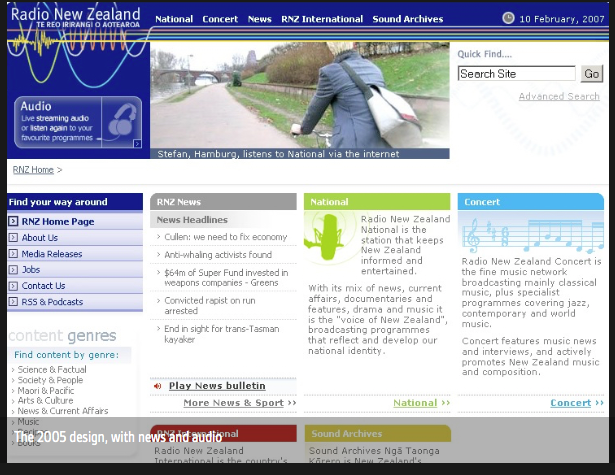Viewport: 615px width, 475px height.
Task: Open RNZ Home Page in sidebar
Action: 58,222
